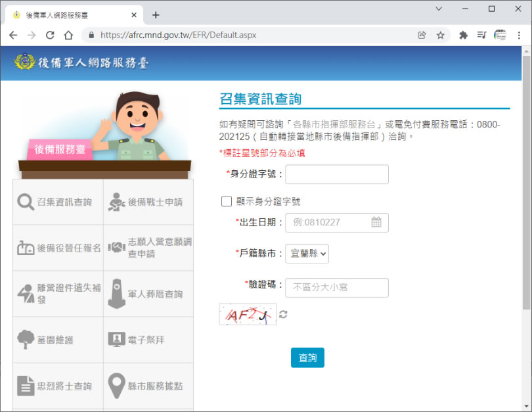
Task: Click the 驗證碼 text field
Action: [x=336, y=287]
